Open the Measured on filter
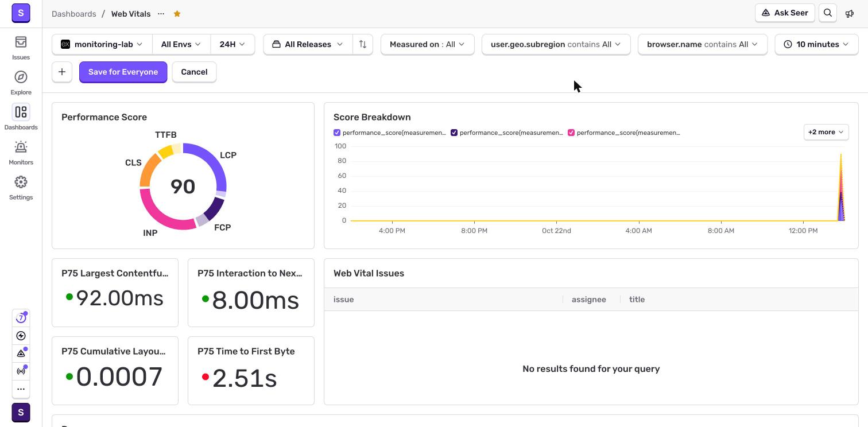 pyautogui.click(x=427, y=44)
